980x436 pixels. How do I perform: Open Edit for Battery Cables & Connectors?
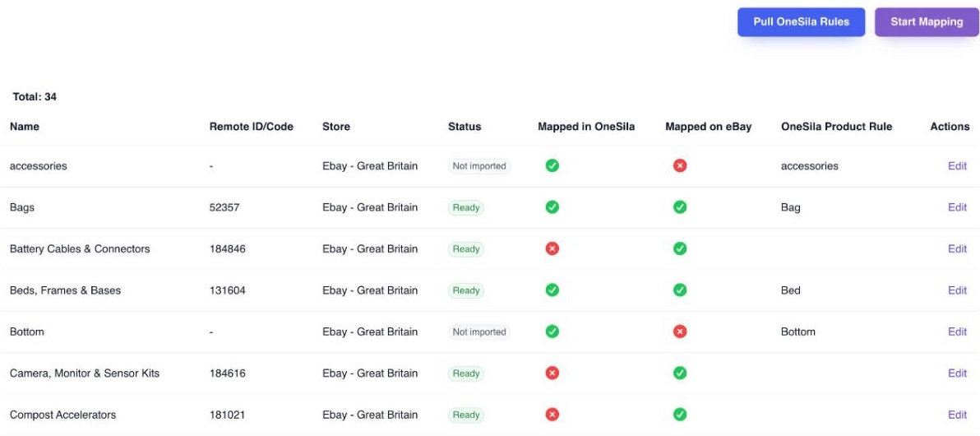pos(957,248)
